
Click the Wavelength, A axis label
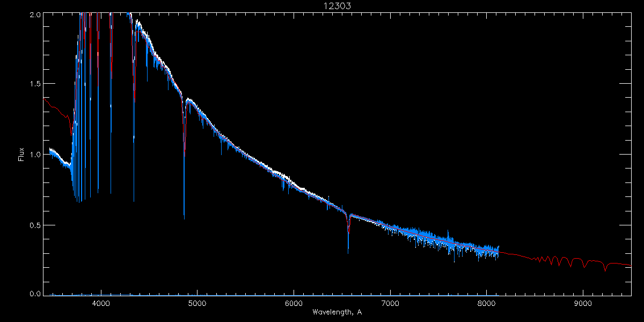pyautogui.click(x=336, y=312)
